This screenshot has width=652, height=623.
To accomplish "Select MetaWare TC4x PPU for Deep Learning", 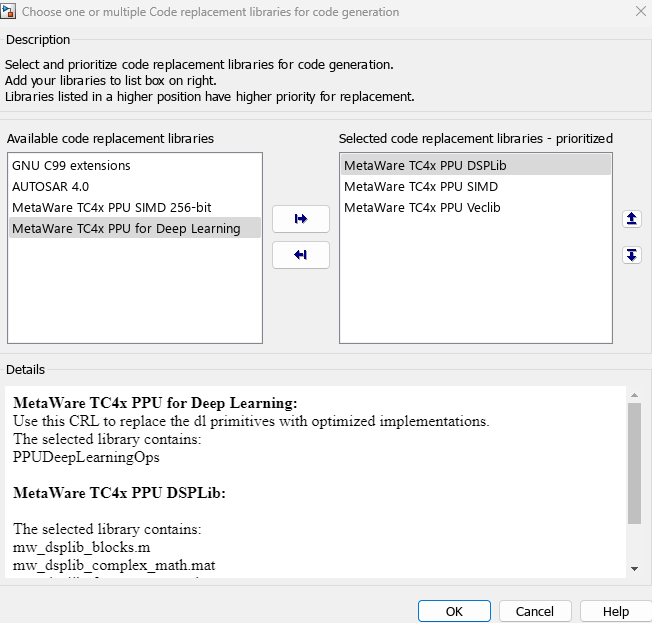I will point(126,228).
